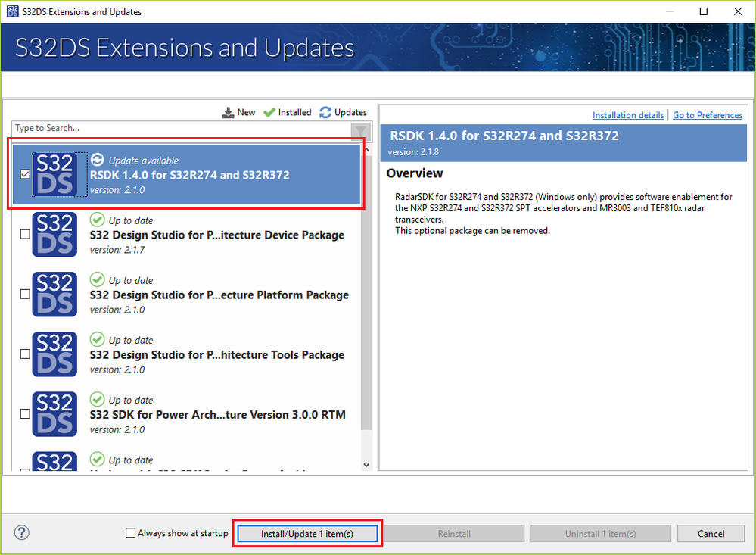Click Up to date icon for Device Package
The width and height of the screenshot is (756, 555).
pos(97,220)
